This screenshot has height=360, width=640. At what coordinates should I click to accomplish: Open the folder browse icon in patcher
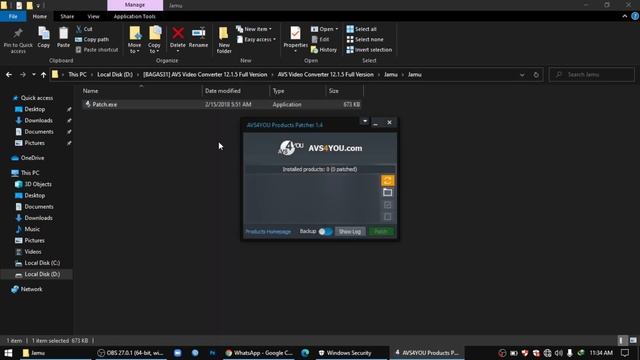point(387,192)
